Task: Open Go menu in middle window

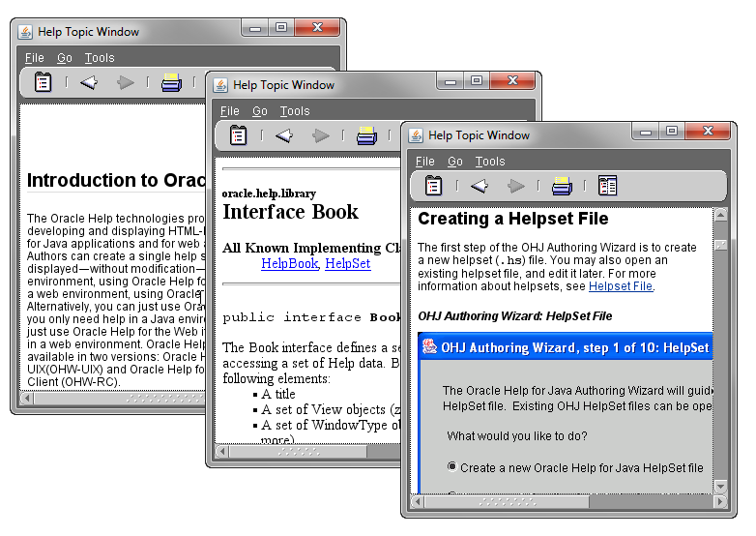Action: [x=259, y=111]
